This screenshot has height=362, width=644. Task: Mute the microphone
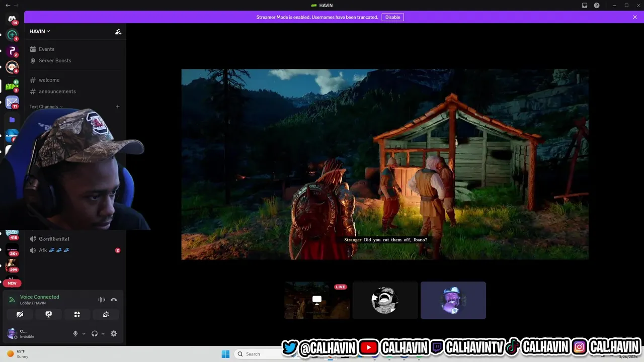(x=75, y=333)
